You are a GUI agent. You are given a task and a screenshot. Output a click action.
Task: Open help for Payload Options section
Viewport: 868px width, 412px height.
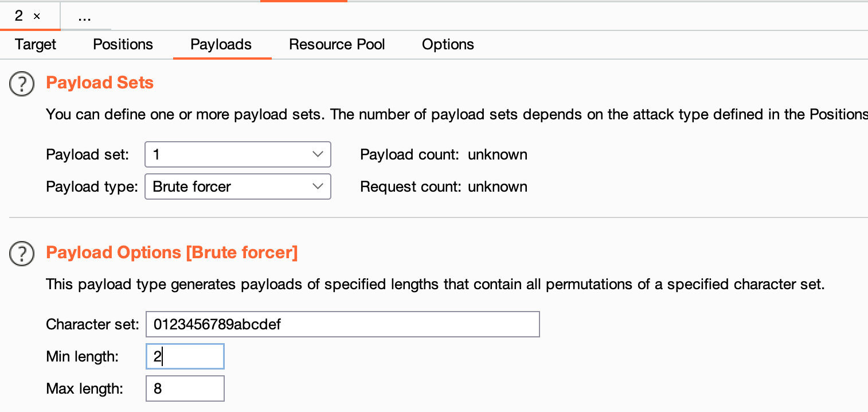pos(22,253)
